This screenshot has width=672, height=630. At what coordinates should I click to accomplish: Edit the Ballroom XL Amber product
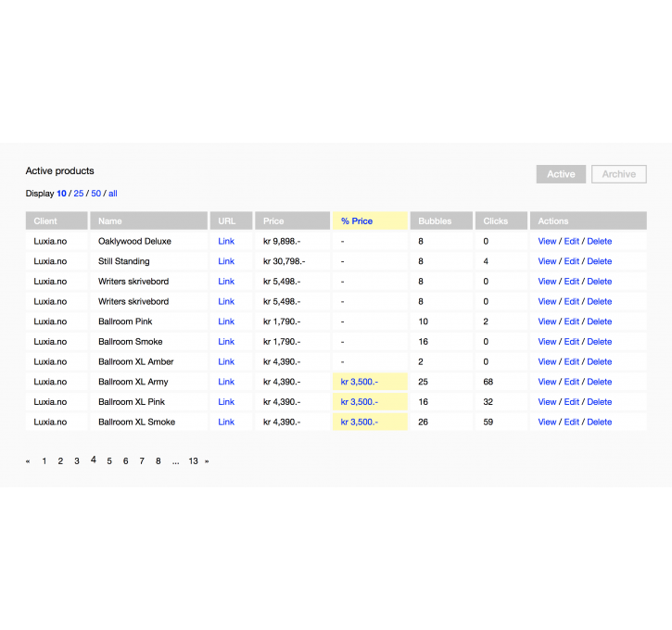571,361
